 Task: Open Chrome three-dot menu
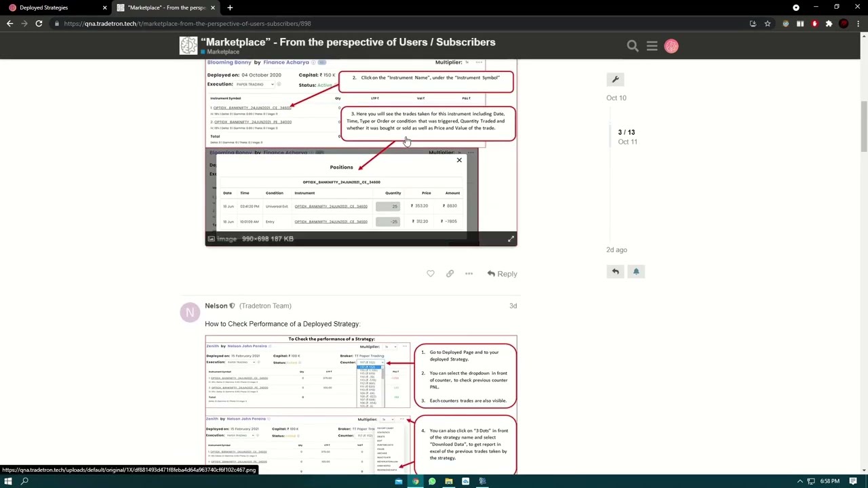(x=859, y=24)
